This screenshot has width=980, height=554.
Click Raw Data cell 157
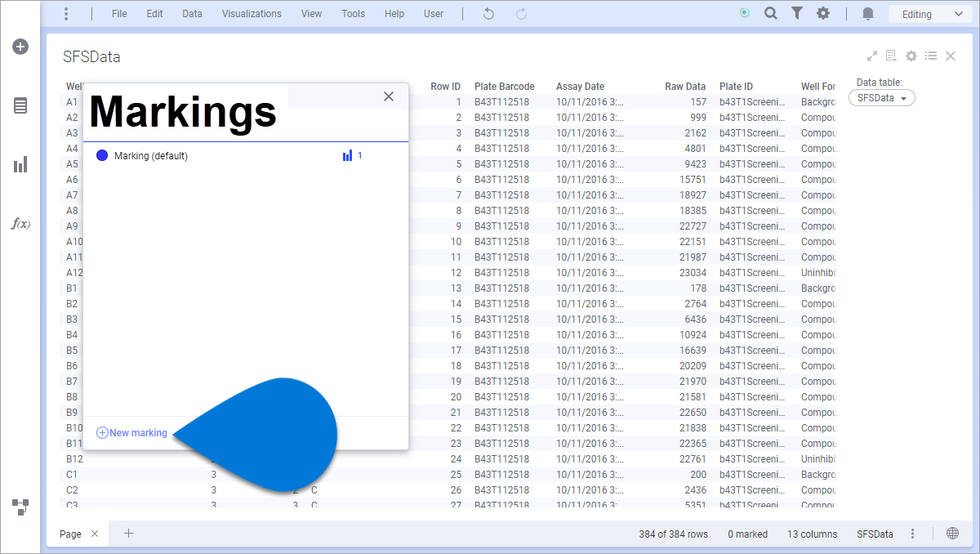698,102
